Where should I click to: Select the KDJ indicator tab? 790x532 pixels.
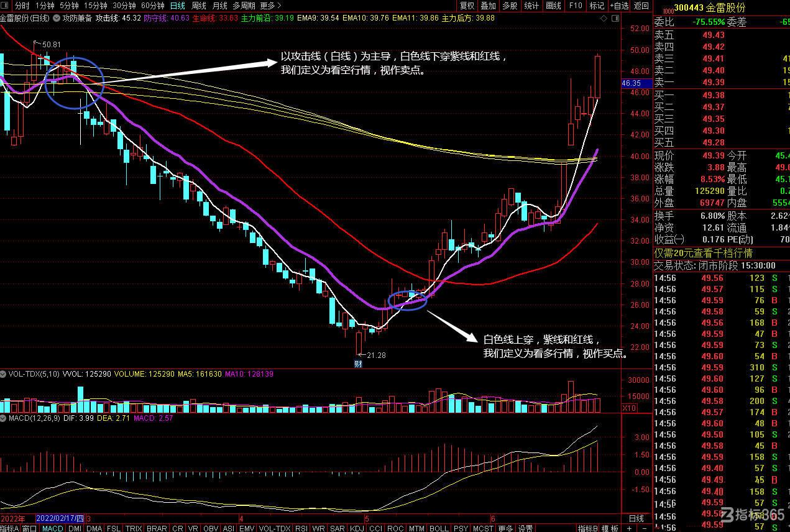pyautogui.click(x=357, y=528)
